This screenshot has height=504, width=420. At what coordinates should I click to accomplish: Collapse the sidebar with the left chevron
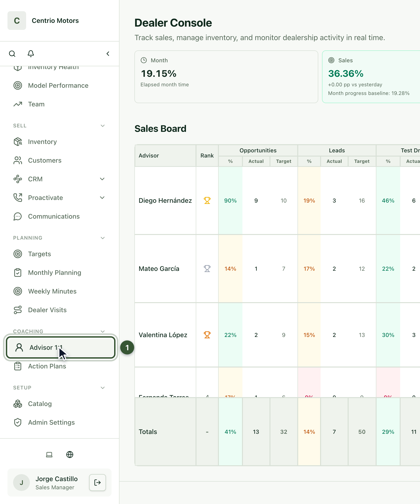pos(108,53)
